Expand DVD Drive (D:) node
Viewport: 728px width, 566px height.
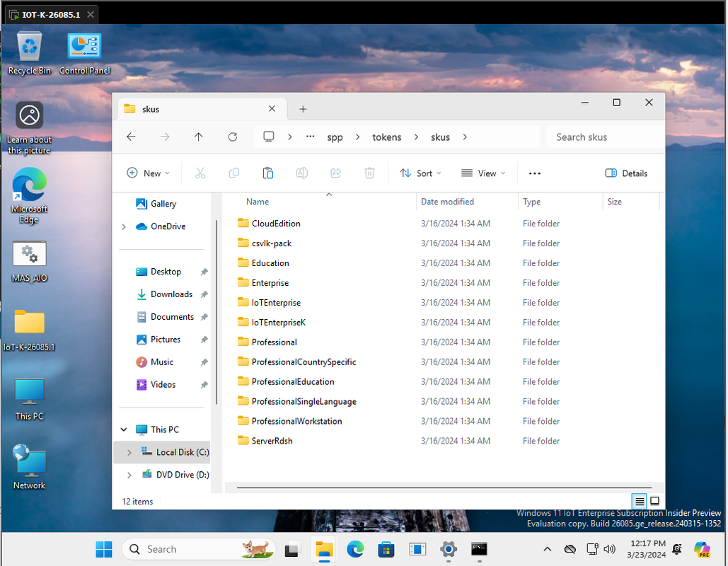click(x=129, y=475)
